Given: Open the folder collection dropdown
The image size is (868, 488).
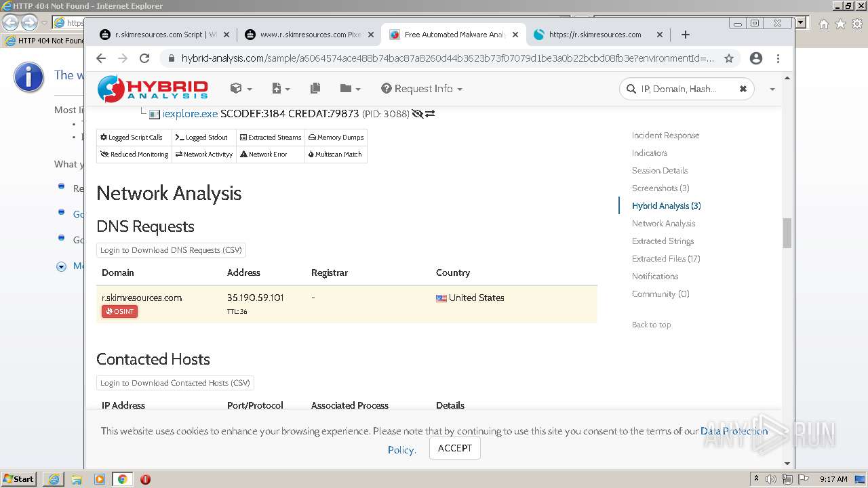Looking at the screenshot, I should pos(350,89).
